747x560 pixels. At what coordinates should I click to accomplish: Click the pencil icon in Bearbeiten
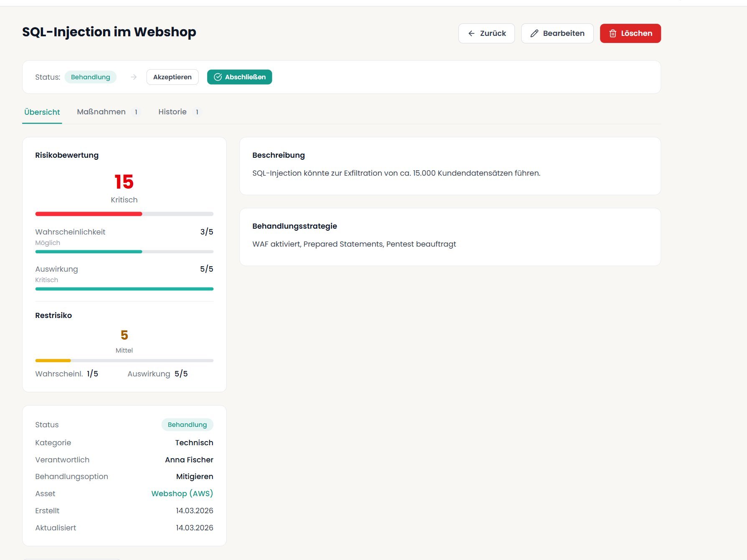pos(534,33)
